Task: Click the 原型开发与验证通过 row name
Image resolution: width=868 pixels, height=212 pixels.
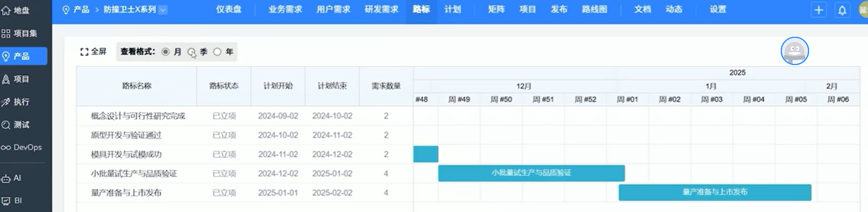Action: pos(126,135)
